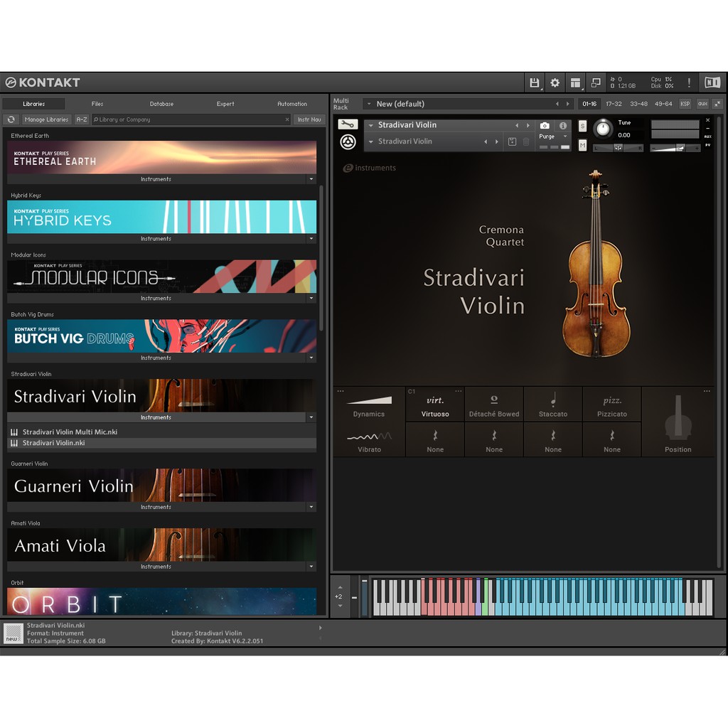Toggle the A-Z library sorting button

(82, 119)
